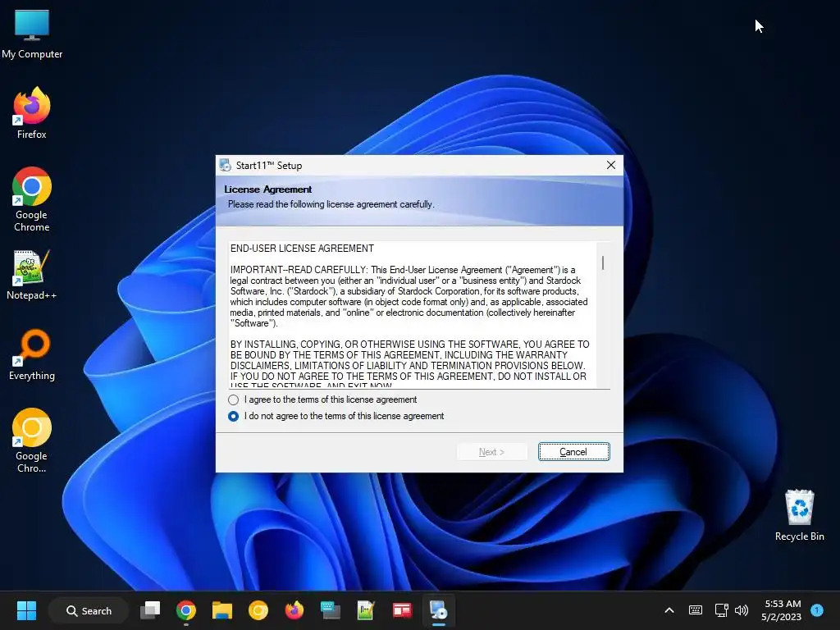Viewport: 840px width, 630px height.
Task: Click 'Please read the following license agreement carefully'
Action: [331, 204]
